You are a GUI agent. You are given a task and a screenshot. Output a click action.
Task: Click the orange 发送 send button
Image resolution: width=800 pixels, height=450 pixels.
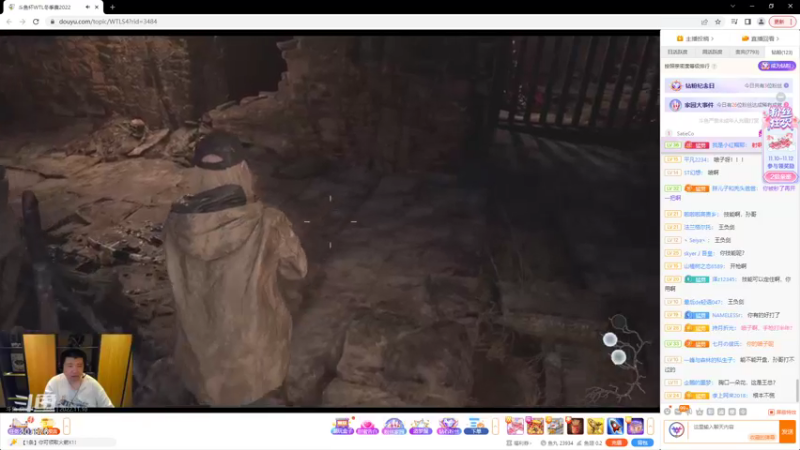pyautogui.click(x=787, y=431)
